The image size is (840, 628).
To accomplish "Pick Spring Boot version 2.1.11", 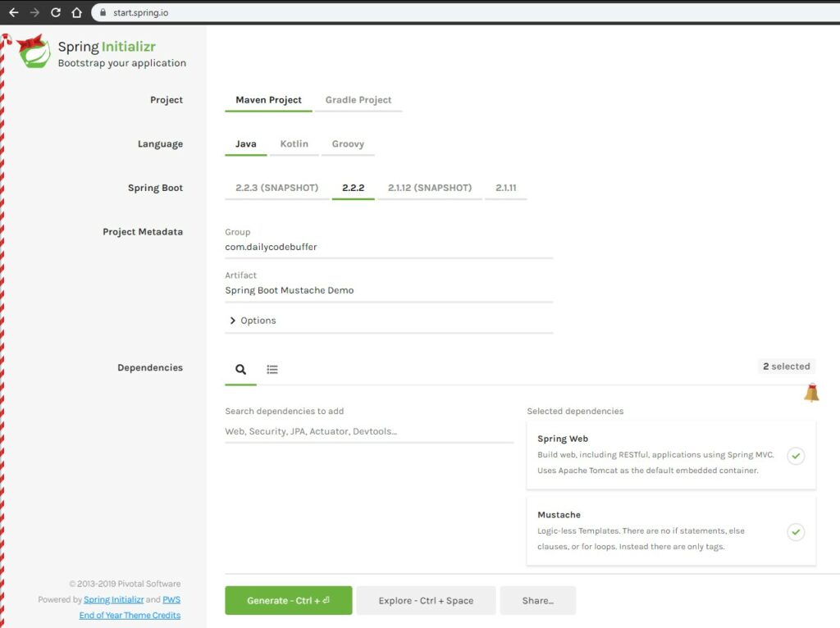I will 505,188.
